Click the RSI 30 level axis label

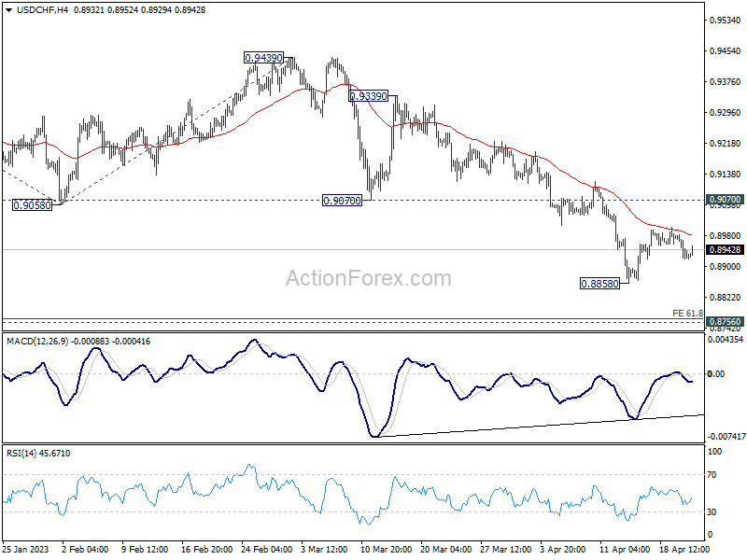click(x=712, y=511)
